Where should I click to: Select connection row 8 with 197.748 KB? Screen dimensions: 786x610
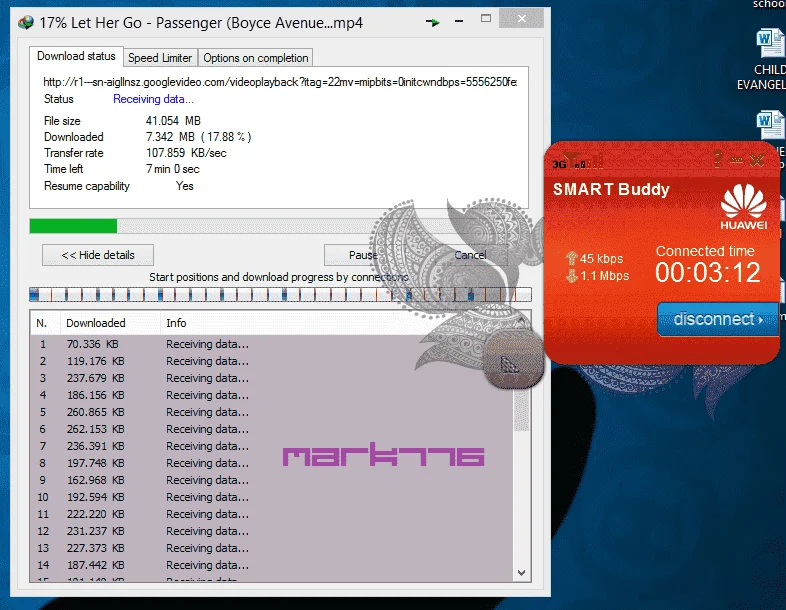pyautogui.click(x=272, y=464)
